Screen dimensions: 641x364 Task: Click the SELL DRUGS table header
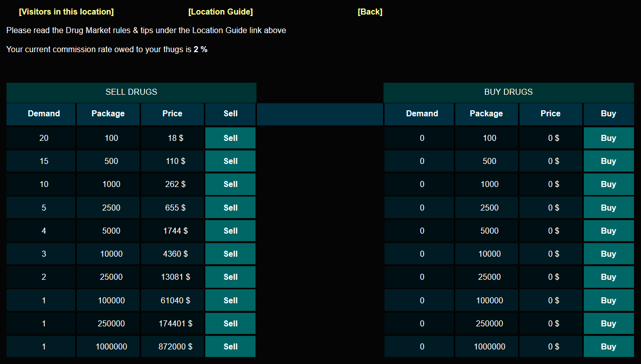131,92
